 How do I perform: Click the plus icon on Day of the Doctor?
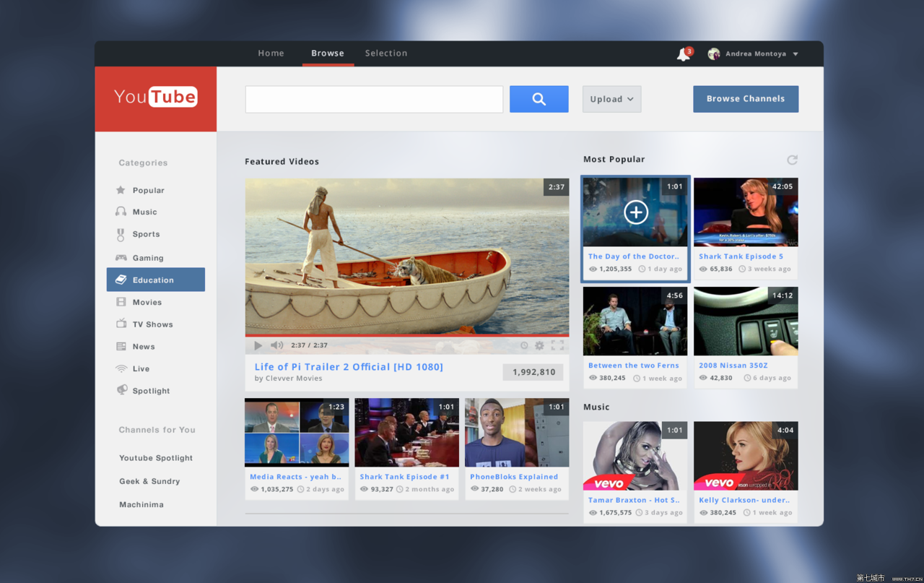point(636,212)
